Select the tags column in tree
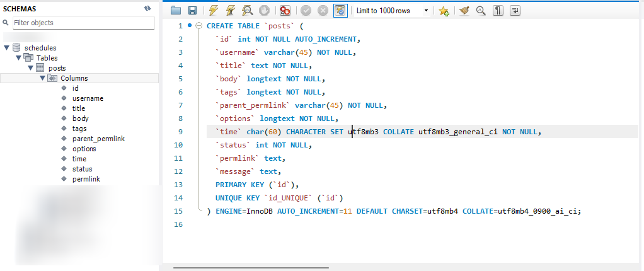 [79, 129]
